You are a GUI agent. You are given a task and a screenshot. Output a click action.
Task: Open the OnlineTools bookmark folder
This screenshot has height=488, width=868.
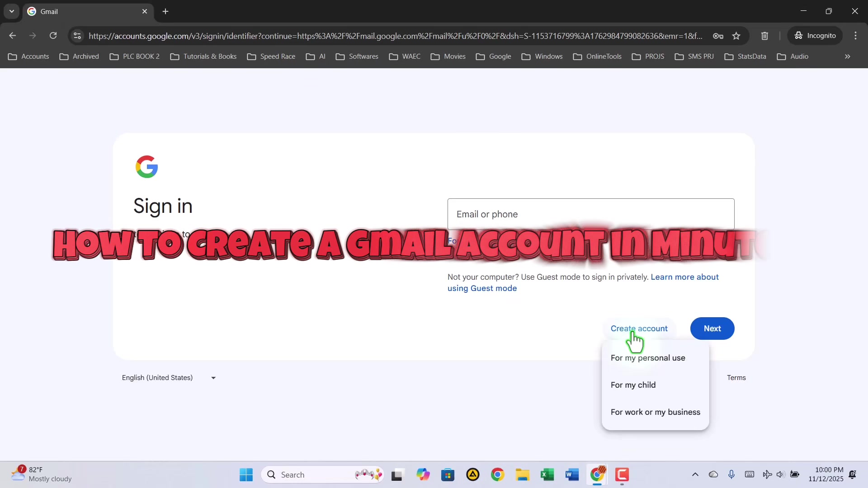597,56
